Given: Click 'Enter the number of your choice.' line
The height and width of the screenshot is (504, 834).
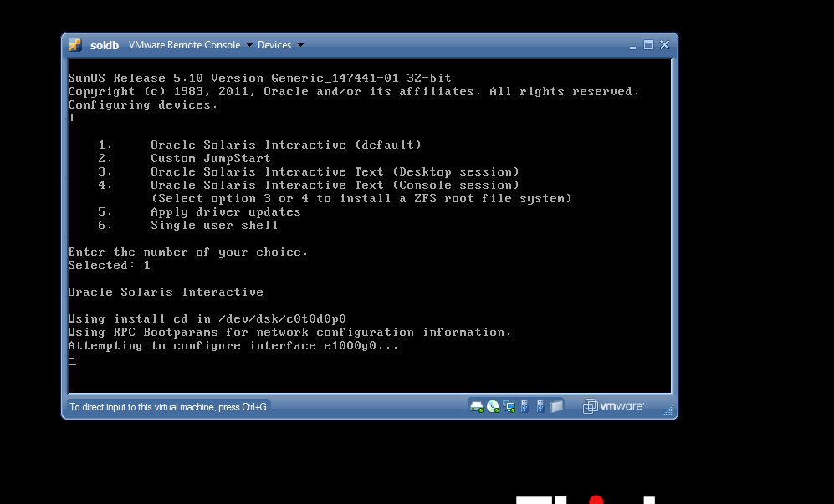Looking at the screenshot, I should (188, 252).
